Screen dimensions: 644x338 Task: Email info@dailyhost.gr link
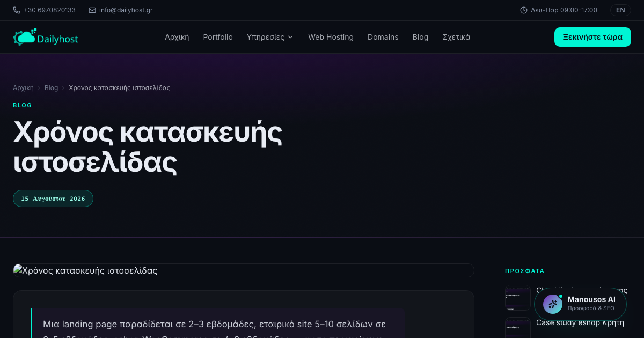pyautogui.click(x=126, y=10)
